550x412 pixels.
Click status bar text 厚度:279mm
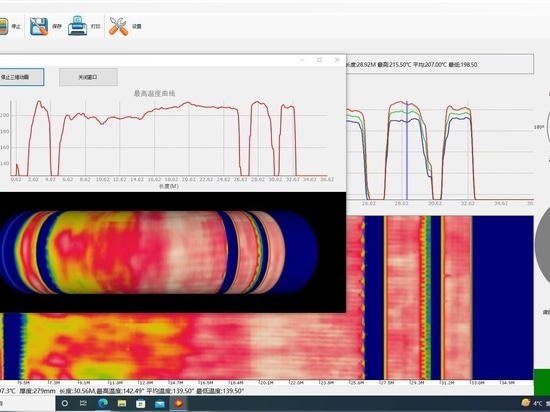37,391
